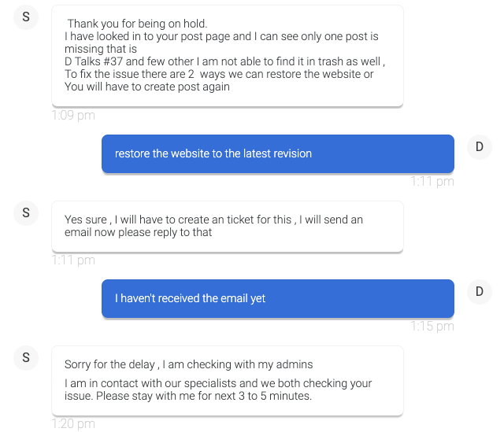Click the 1:15 pm timestamp
This screenshot has height=432, width=504.
432,327
